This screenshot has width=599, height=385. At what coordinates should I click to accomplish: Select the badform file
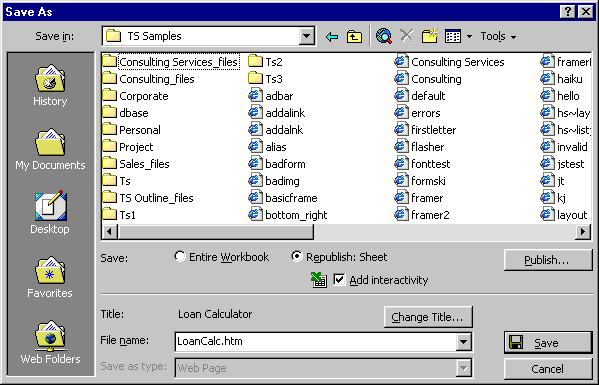point(277,164)
